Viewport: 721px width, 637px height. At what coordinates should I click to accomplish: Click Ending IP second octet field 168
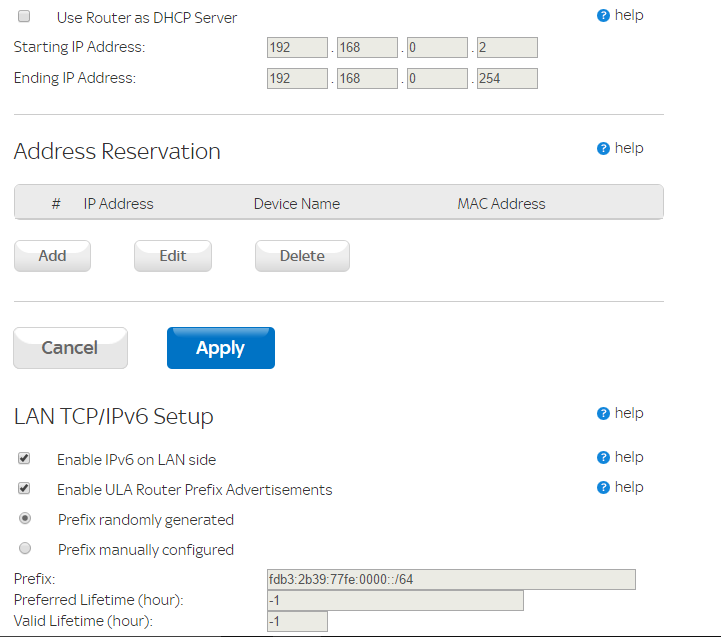click(x=367, y=78)
